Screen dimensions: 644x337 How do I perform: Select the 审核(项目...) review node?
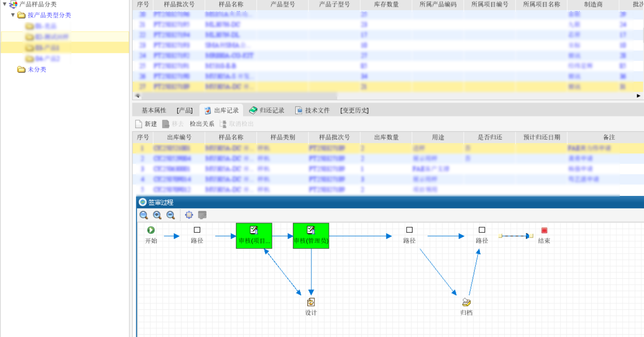[254, 236]
